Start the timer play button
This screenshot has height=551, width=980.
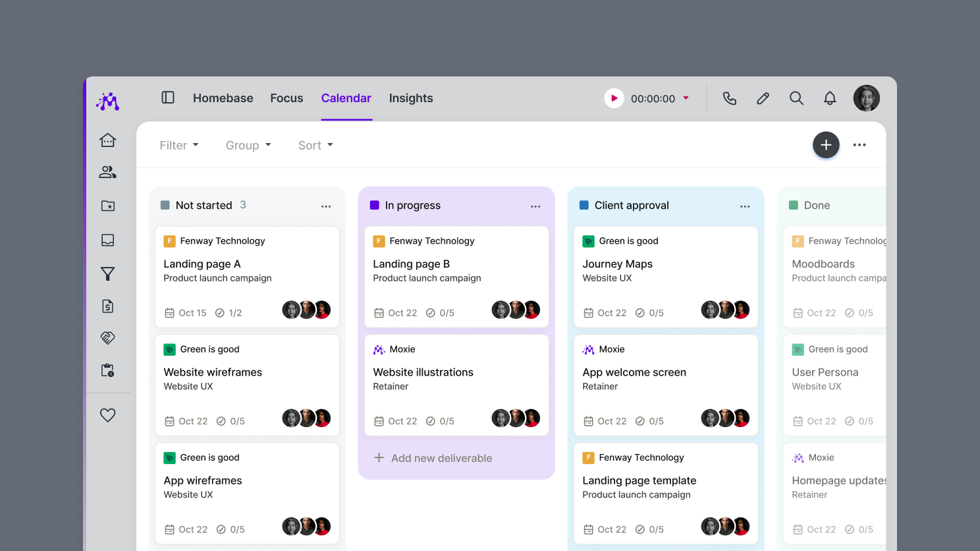(614, 98)
